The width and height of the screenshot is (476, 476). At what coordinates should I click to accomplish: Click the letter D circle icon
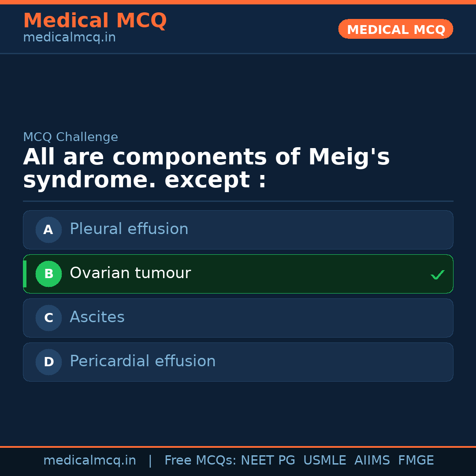48,362
